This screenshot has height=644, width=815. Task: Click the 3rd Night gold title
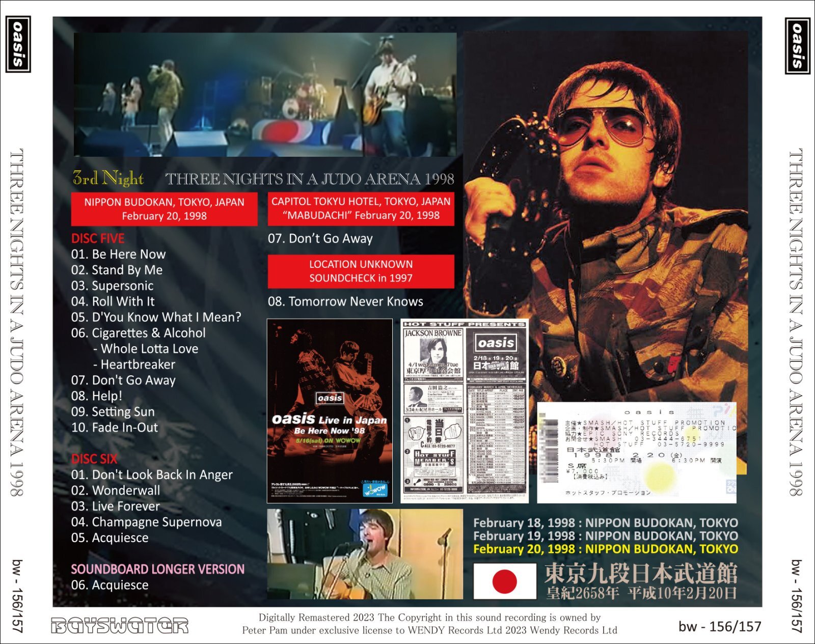coord(108,178)
